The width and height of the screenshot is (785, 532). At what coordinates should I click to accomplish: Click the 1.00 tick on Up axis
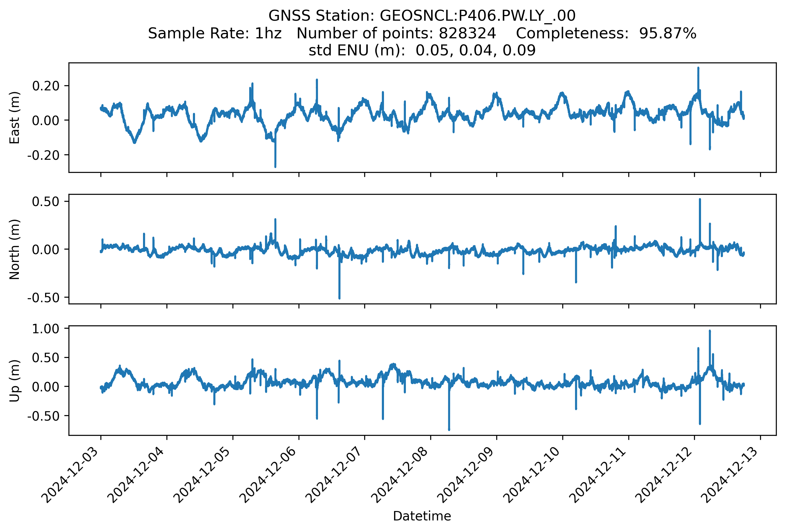pyautogui.click(x=46, y=329)
